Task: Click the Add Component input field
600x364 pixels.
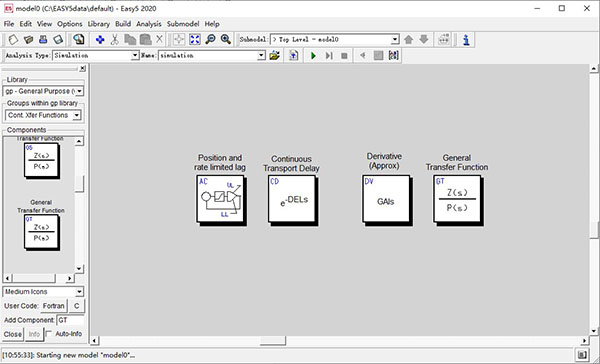Action: pyautogui.click(x=70, y=320)
